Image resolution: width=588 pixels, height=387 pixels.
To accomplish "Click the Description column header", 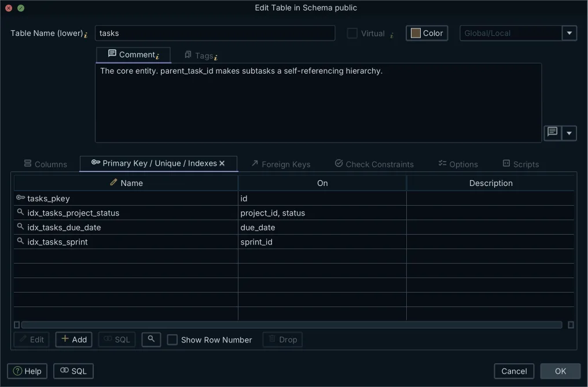I will click(491, 183).
